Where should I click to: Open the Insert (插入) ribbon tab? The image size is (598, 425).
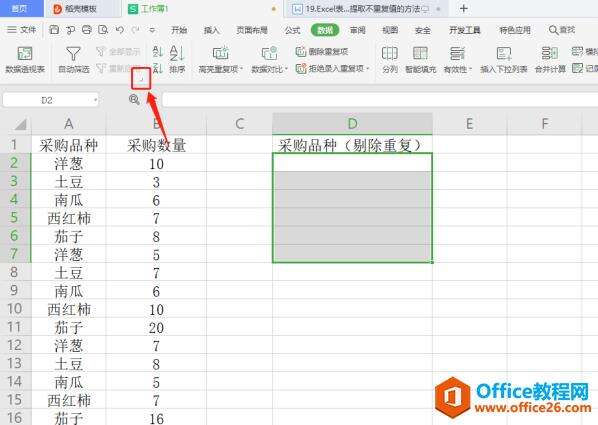(x=211, y=30)
